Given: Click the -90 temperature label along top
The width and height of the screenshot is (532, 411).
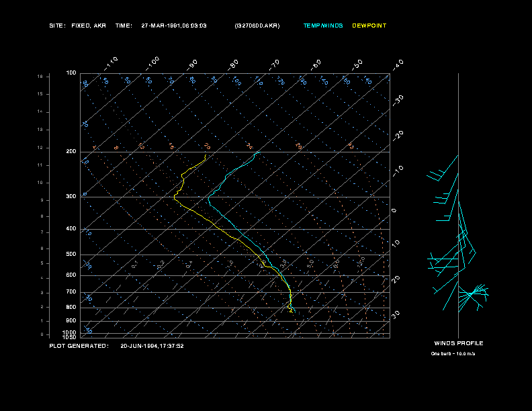Looking at the screenshot, I should (x=192, y=65).
